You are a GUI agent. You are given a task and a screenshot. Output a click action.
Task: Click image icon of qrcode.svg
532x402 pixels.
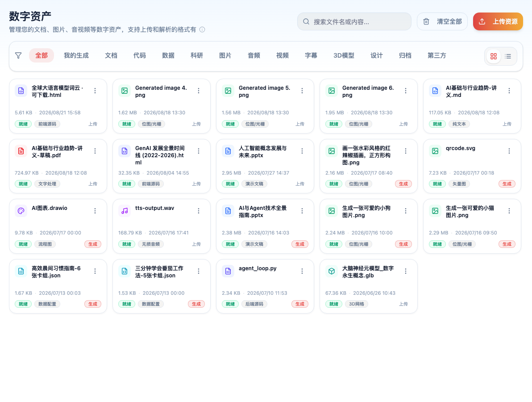435,151
